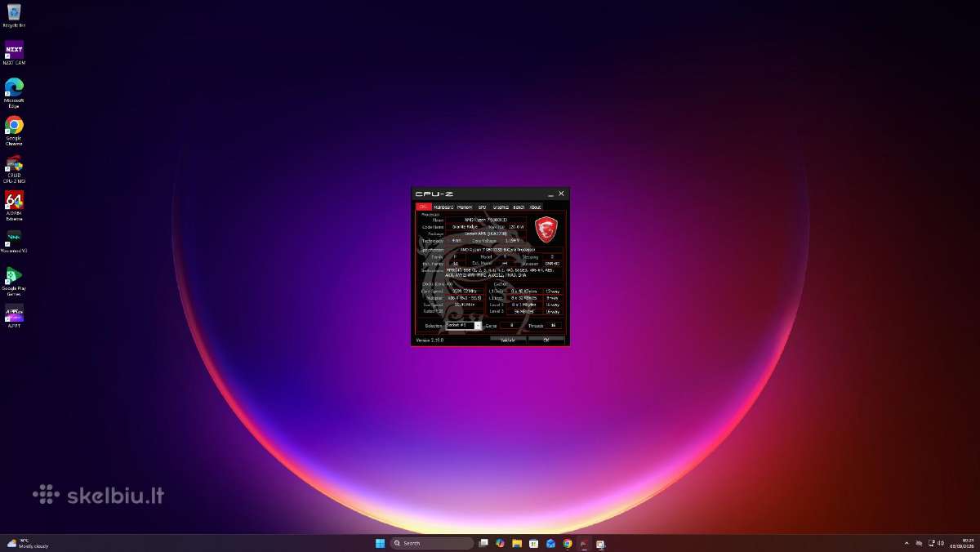Open the Microsoft Edge desktop shortcut
The width and height of the screenshot is (980, 552).
tap(14, 92)
